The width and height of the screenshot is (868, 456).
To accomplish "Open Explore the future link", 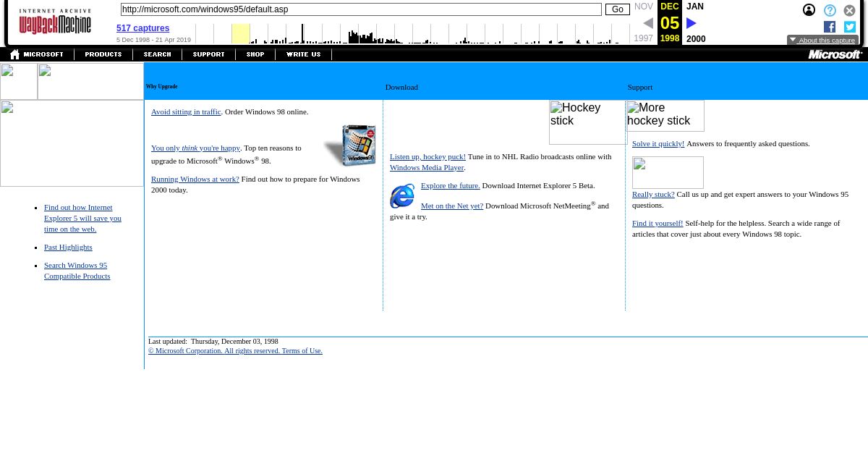I will click(451, 185).
